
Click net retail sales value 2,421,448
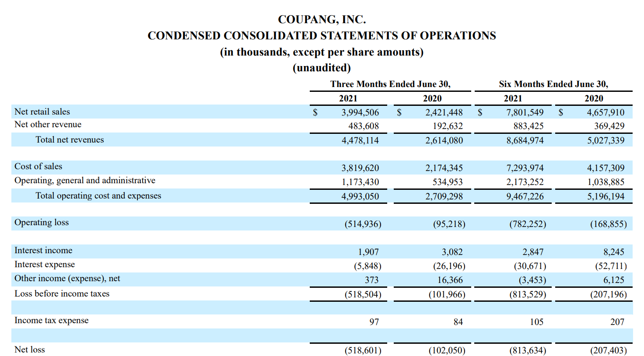[444, 112]
